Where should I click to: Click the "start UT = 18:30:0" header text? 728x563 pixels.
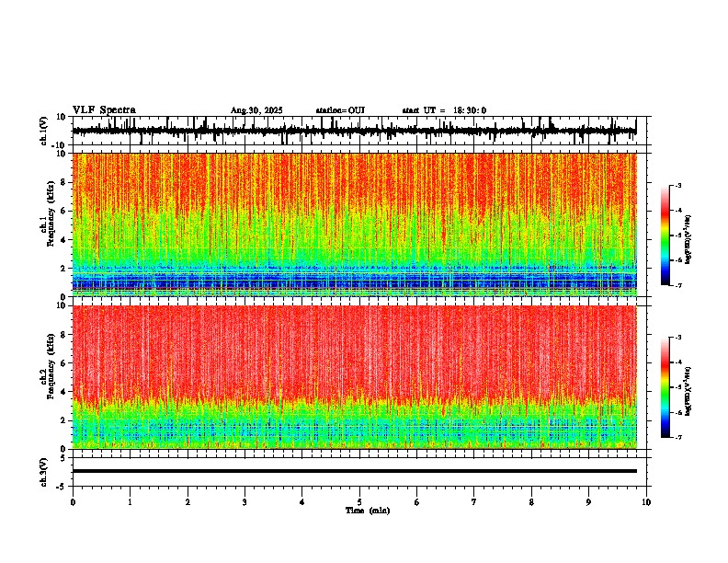click(x=444, y=110)
